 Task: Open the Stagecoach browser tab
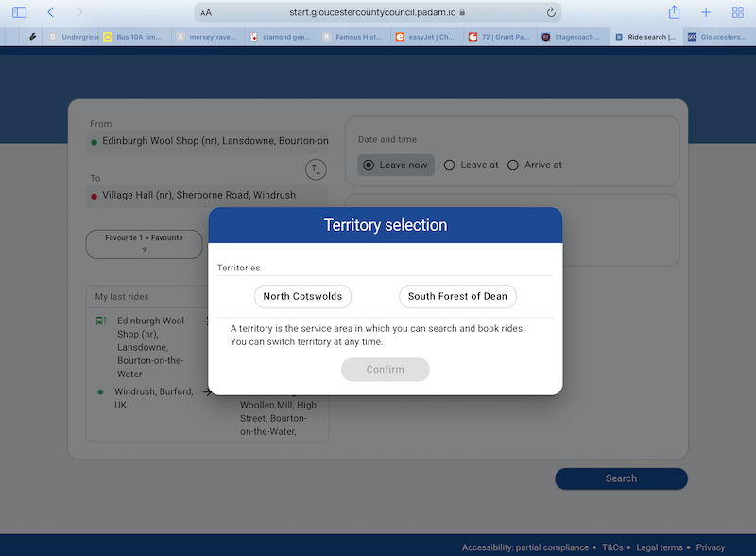(x=571, y=37)
